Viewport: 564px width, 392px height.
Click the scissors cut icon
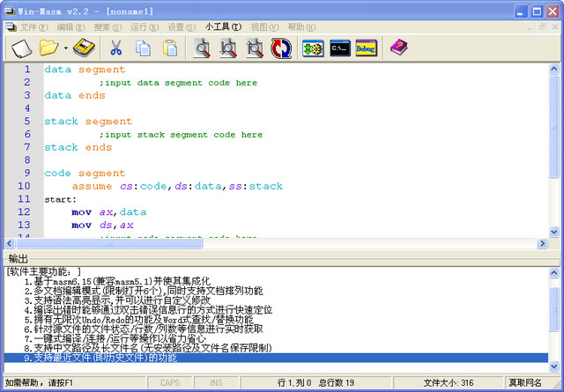coord(115,48)
